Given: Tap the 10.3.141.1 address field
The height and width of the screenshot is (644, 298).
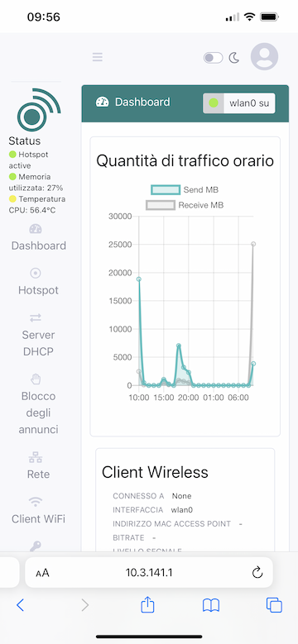Looking at the screenshot, I should coord(149,573).
